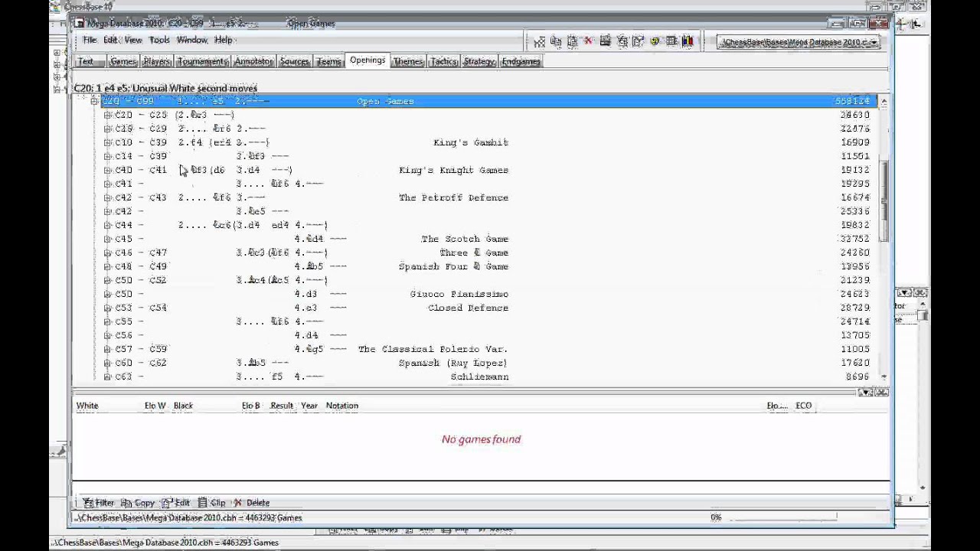Switch to the Endgames tab

(x=521, y=61)
